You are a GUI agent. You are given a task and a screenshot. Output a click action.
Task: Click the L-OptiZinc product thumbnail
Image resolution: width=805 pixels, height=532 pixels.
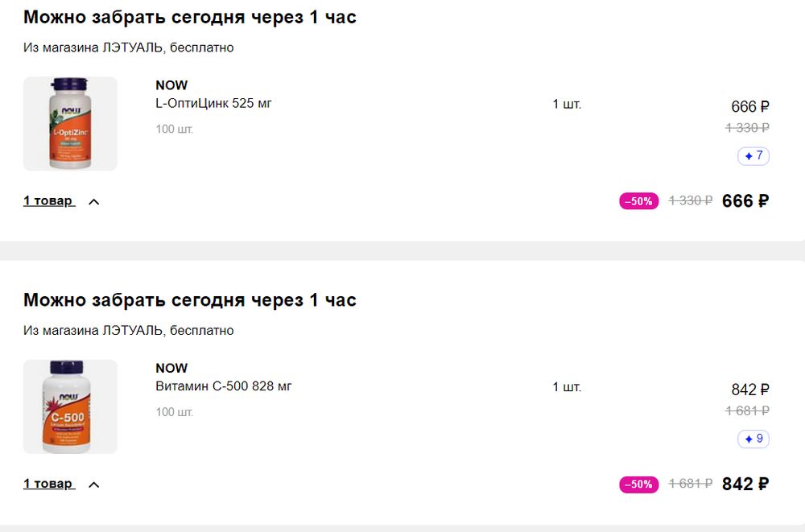click(x=70, y=123)
